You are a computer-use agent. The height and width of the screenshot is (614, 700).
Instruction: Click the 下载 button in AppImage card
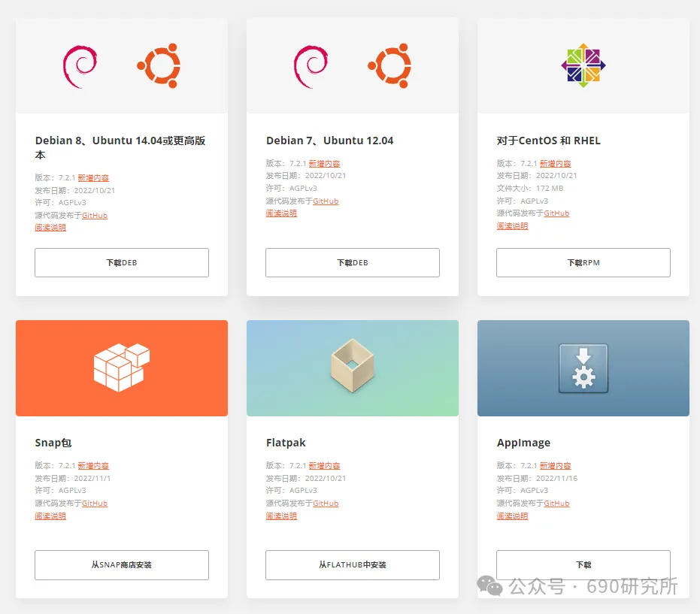click(583, 565)
